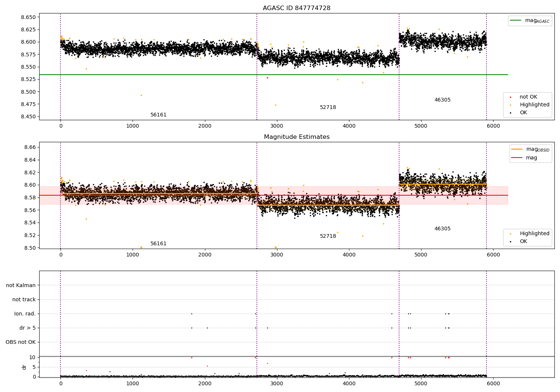Select the mag AGASC legend label
Screen dimensions: 560x392
pyautogui.click(x=537, y=21)
